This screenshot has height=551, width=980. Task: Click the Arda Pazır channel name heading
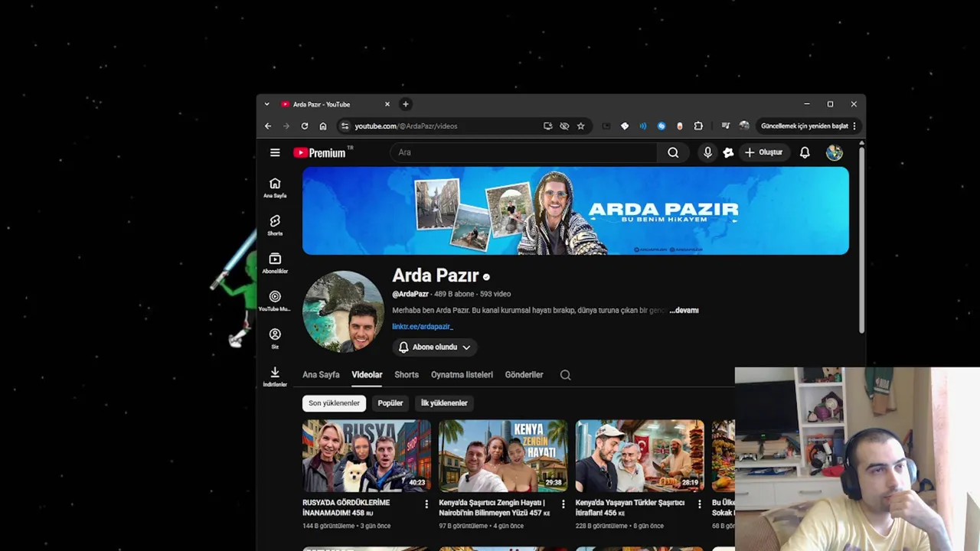click(x=436, y=275)
